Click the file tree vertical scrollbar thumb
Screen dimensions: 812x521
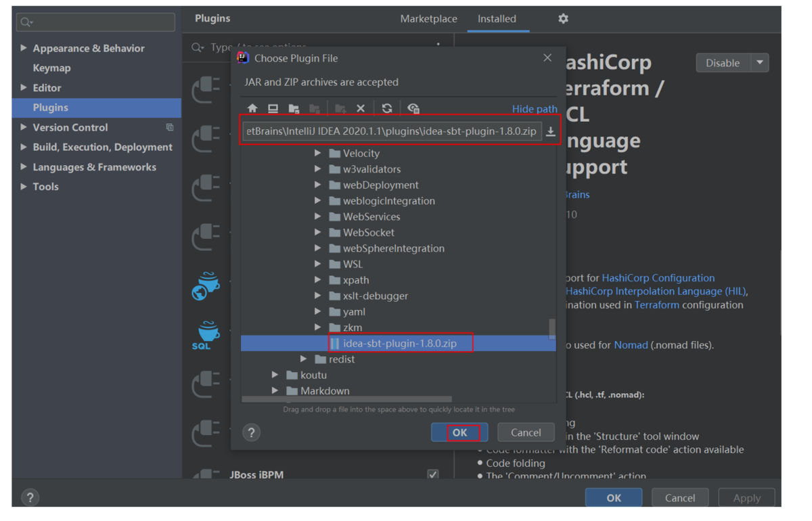coord(552,329)
